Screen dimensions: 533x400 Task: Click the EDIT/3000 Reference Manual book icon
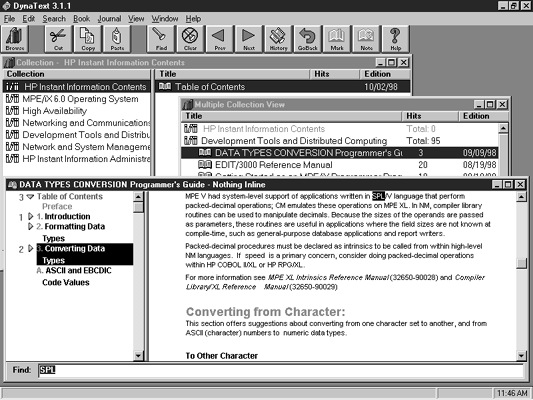pyautogui.click(x=205, y=165)
